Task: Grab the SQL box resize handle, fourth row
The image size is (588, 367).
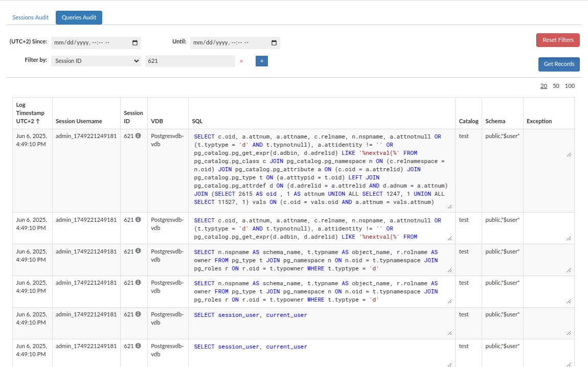Action: click(449, 302)
